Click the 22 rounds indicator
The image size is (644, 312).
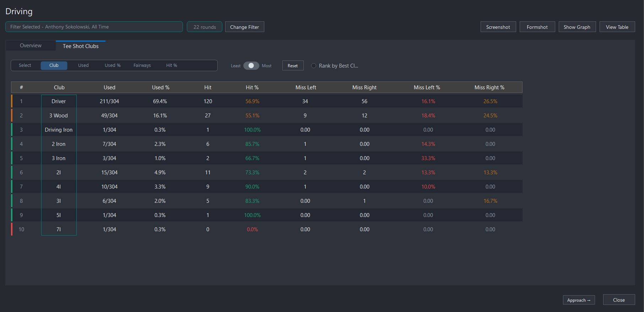205,27
